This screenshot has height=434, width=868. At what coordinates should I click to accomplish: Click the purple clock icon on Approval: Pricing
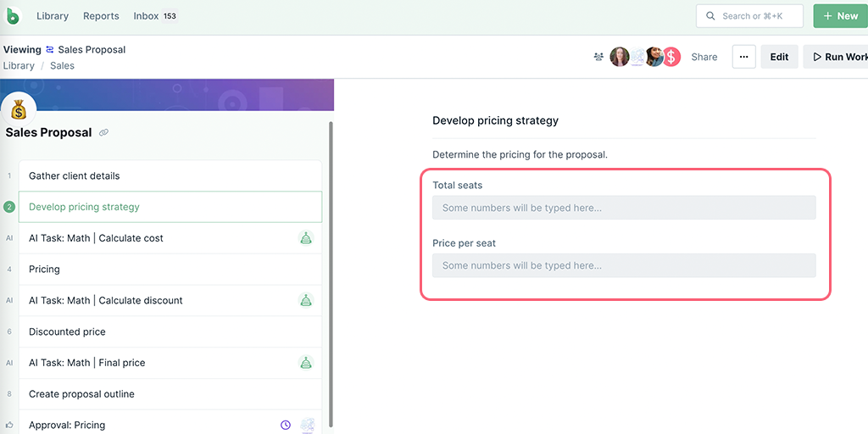click(285, 426)
